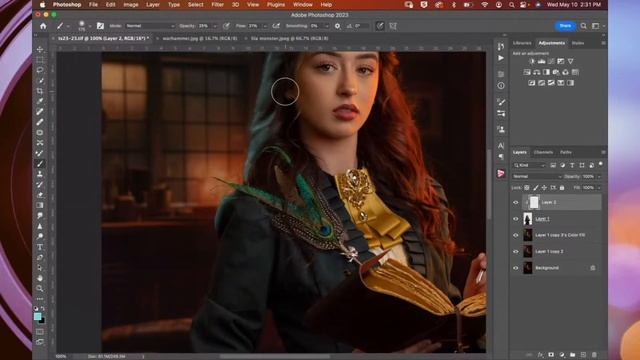640x360 pixels.
Task: Toggle layer filtering on/off switch
Action: (x=600, y=164)
